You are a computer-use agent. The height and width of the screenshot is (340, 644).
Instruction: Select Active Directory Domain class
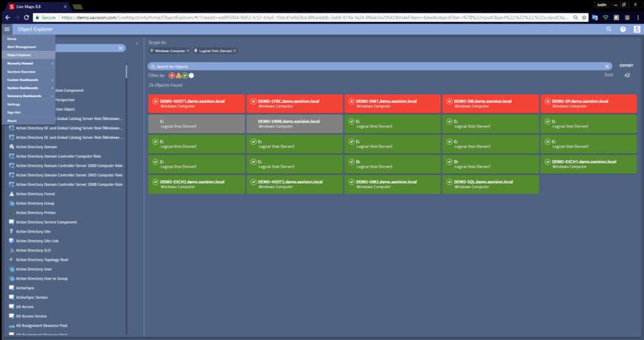coord(36,147)
